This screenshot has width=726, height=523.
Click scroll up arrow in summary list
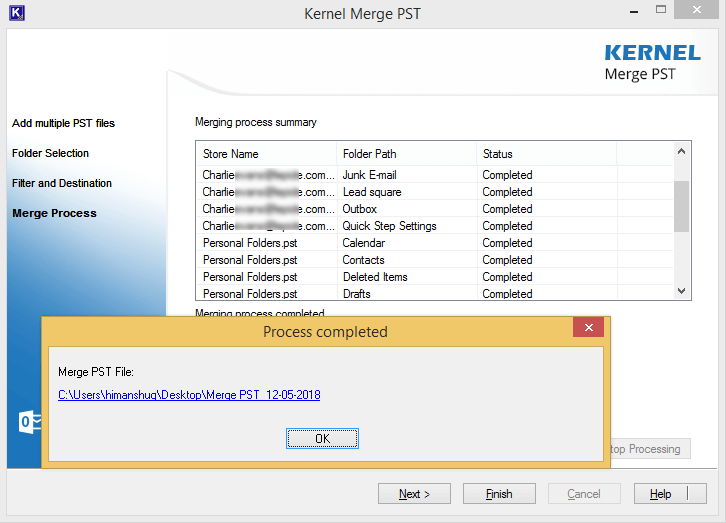(x=681, y=151)
